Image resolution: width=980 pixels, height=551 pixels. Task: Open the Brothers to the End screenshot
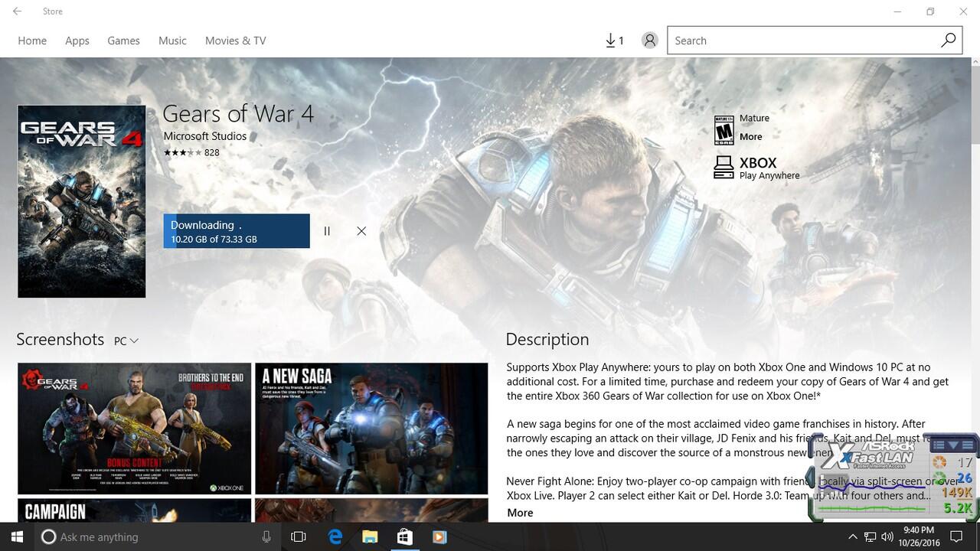[x=134, y=429]
